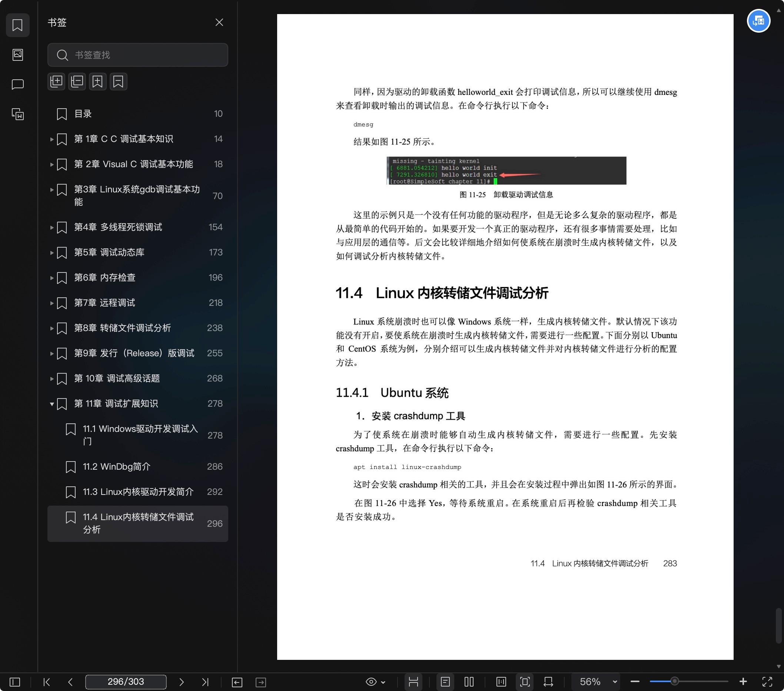Open 第6章 内存检查 bookmark text
Viewport: 784px width, 691px height.
click(105, 277)
